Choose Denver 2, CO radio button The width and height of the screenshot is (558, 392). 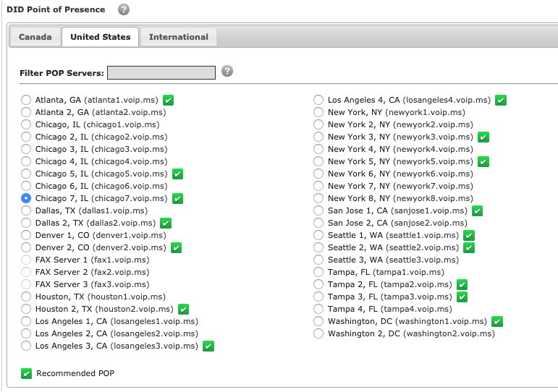pos(26,247)
